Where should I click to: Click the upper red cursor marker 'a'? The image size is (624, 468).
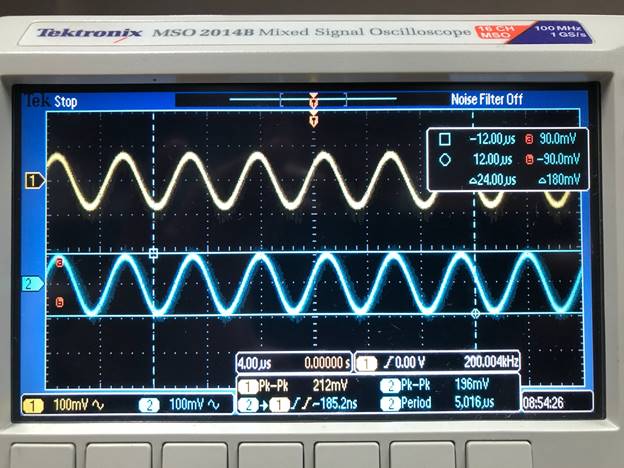pyautogui.click(x=60, y=262)
